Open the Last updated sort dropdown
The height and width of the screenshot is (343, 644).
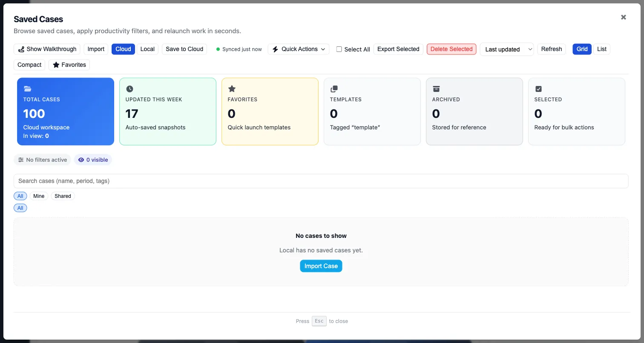coord(506,49)
